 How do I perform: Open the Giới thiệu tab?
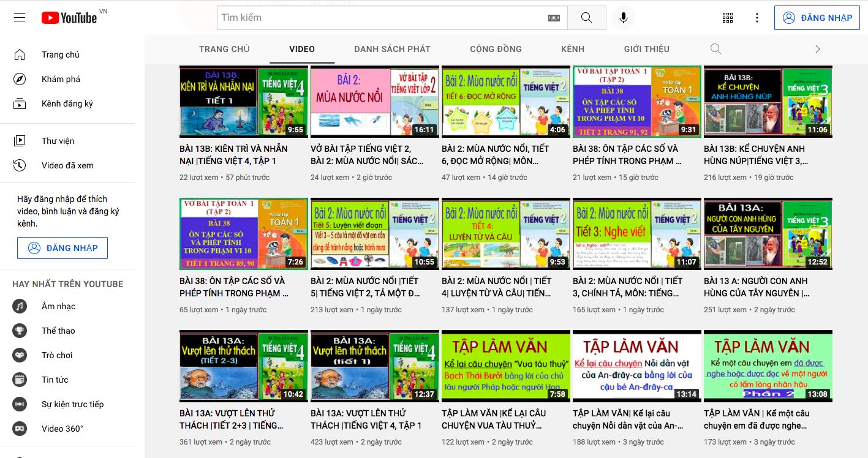point(646,49)
